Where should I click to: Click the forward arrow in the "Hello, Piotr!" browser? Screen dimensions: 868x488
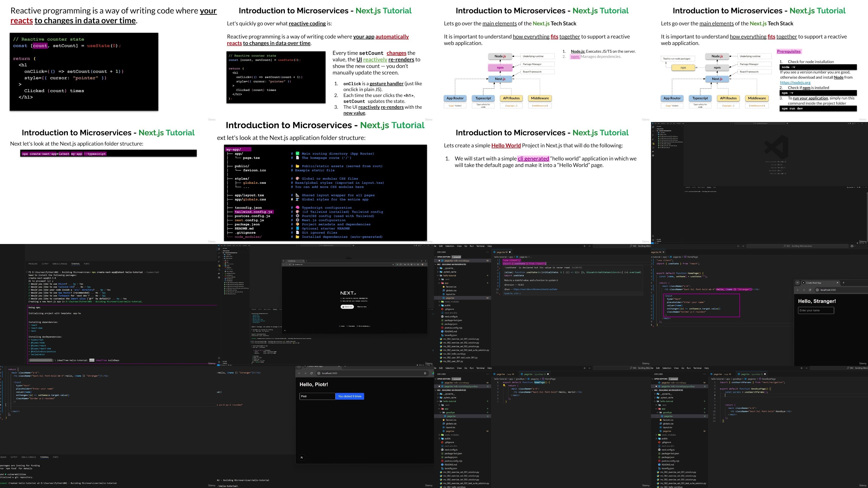(x=305, y=373)
